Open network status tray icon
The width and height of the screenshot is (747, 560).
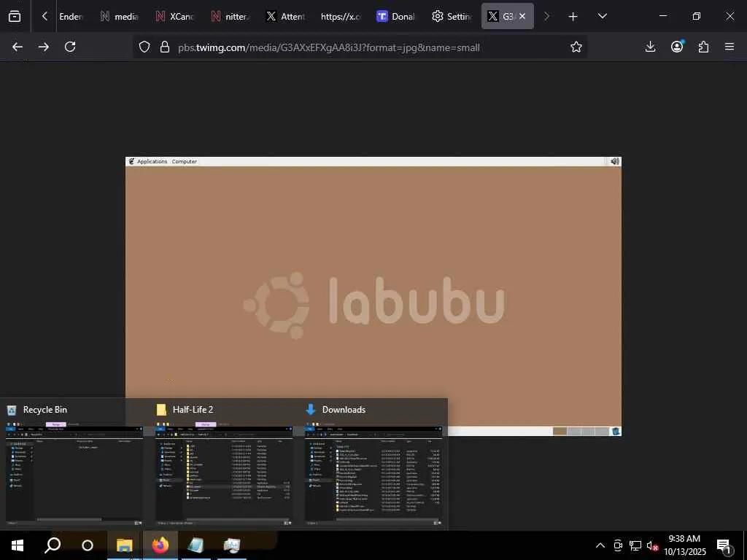pos(635,545)
